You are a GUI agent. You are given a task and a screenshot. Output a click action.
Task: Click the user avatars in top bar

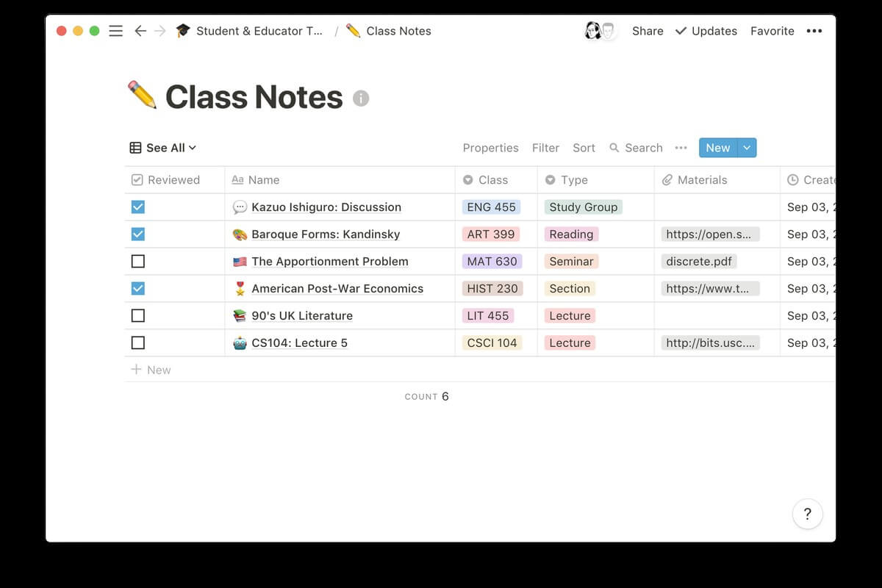600,31
